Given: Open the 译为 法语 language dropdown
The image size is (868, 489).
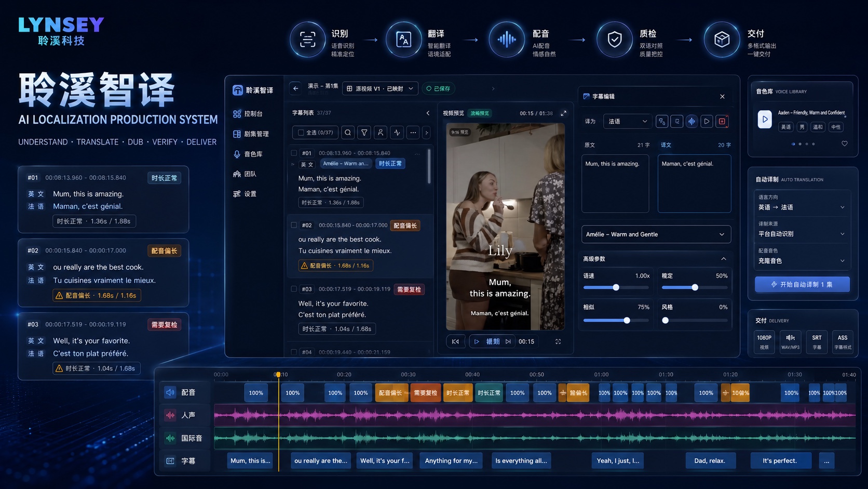Looking at the screenshot, I should (x=627, y=121).
